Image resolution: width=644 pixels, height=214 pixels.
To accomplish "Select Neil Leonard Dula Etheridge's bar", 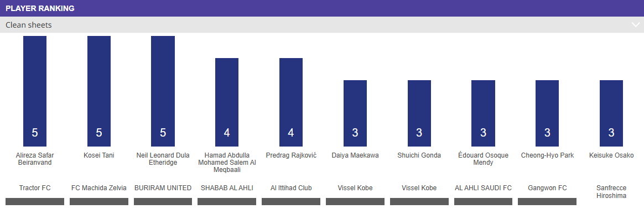I will coord(163,91).
